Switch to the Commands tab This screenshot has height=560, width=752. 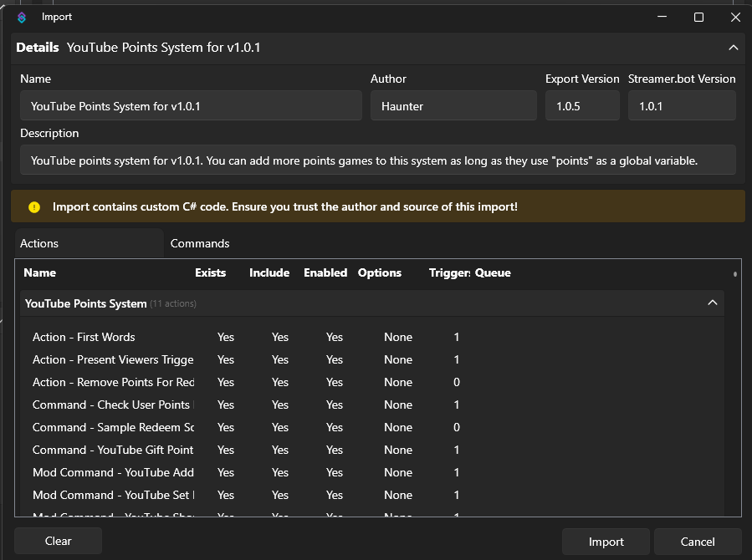pos(200,243)
